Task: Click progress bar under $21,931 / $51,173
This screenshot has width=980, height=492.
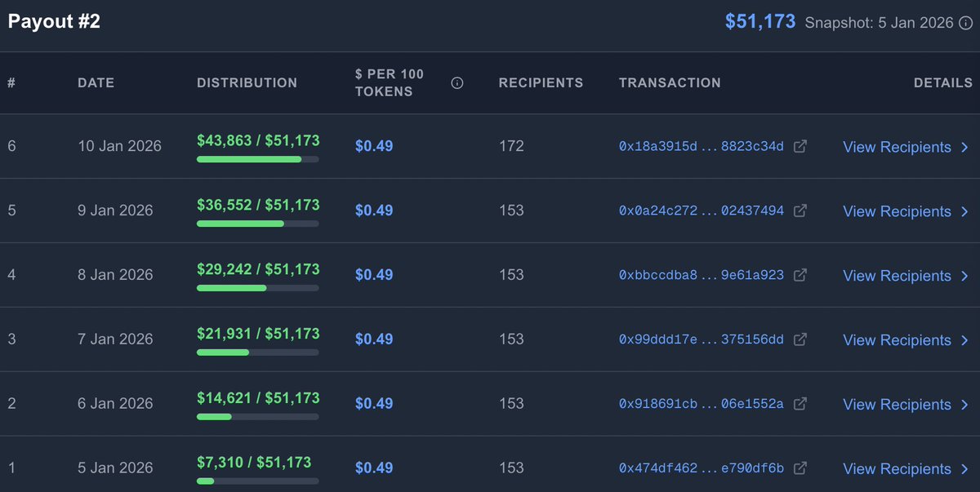Action: 258,352
